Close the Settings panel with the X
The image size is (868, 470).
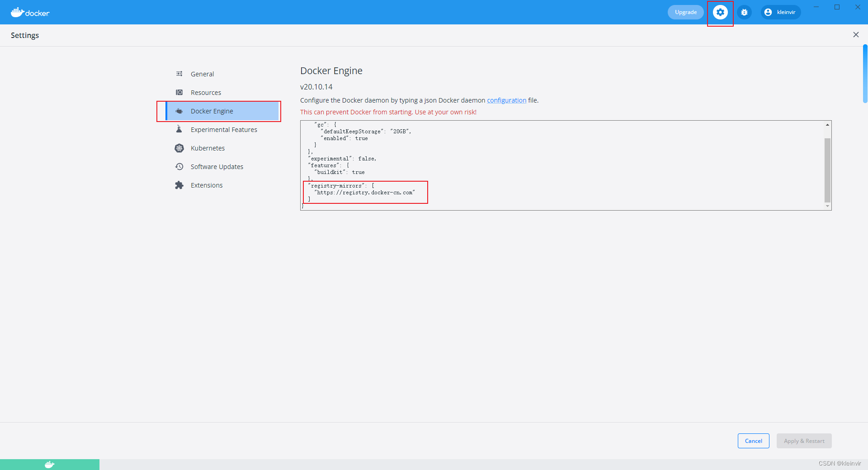(856, 35)
